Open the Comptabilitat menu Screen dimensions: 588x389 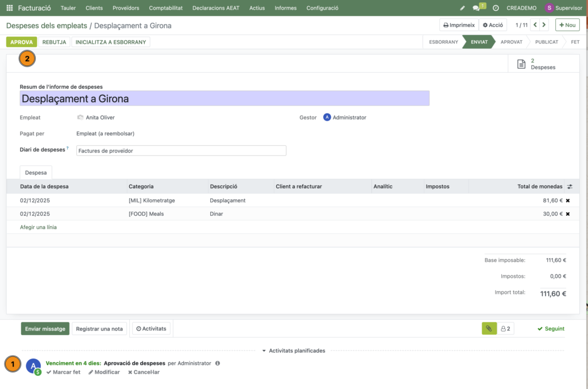pyautogui.click(x=165, y=8)
